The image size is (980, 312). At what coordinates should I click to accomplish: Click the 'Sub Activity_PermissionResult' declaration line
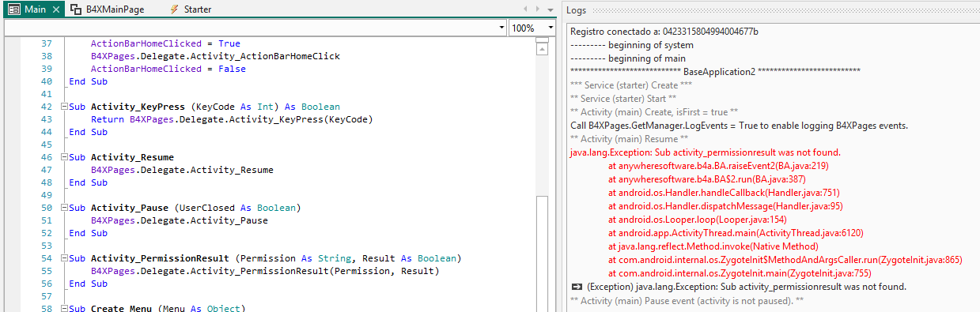tap(265, 258)
